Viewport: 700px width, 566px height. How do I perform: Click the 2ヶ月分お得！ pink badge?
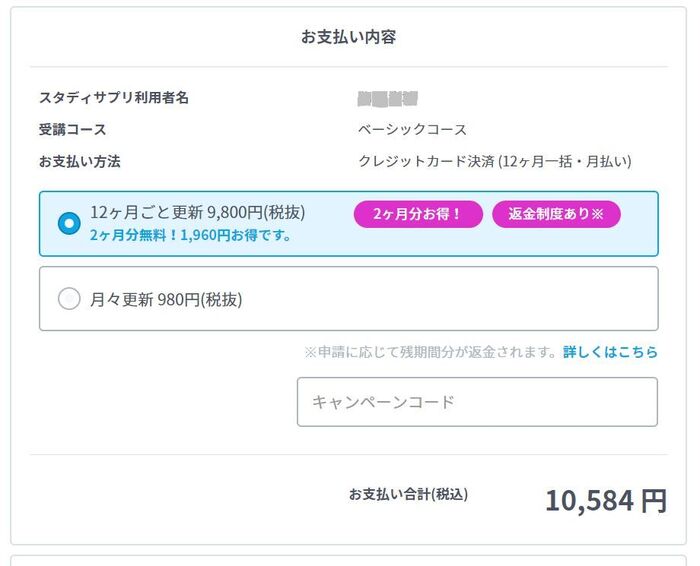[x=418, y=214]
